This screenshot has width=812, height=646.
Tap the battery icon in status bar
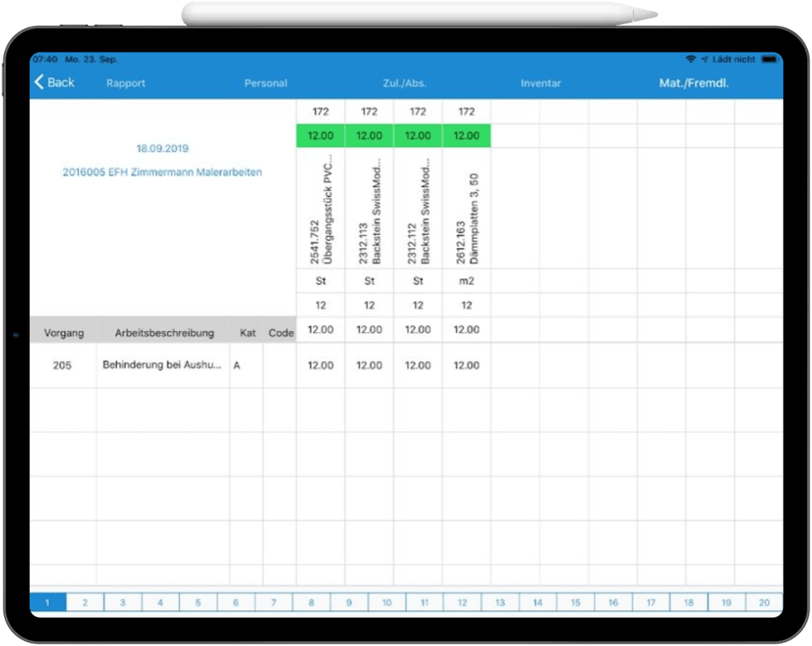[770, 60]
